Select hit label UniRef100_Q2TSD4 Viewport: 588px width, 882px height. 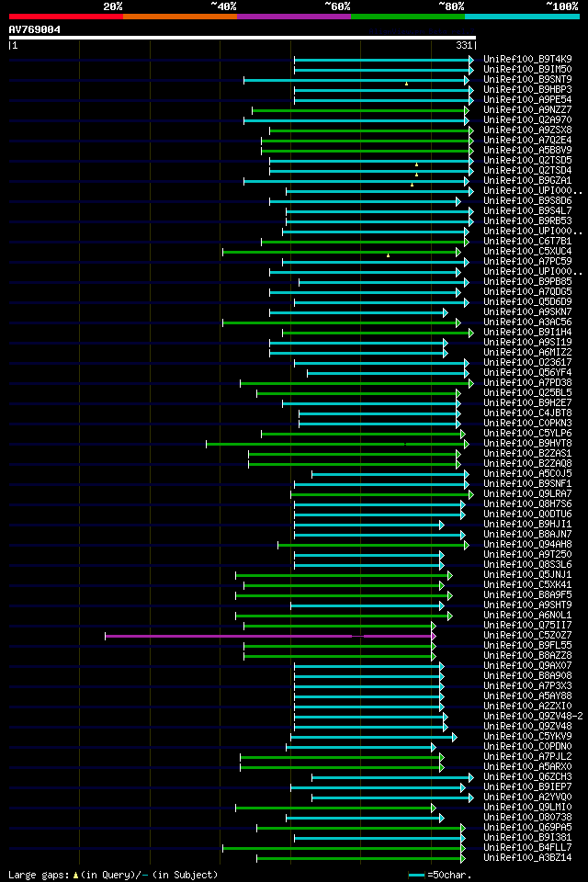(527, 171)
